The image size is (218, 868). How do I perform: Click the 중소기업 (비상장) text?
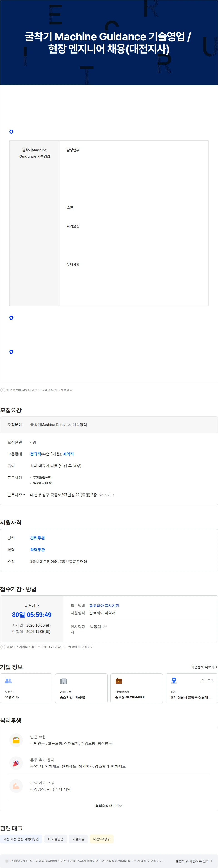click(x=72, y=698)
